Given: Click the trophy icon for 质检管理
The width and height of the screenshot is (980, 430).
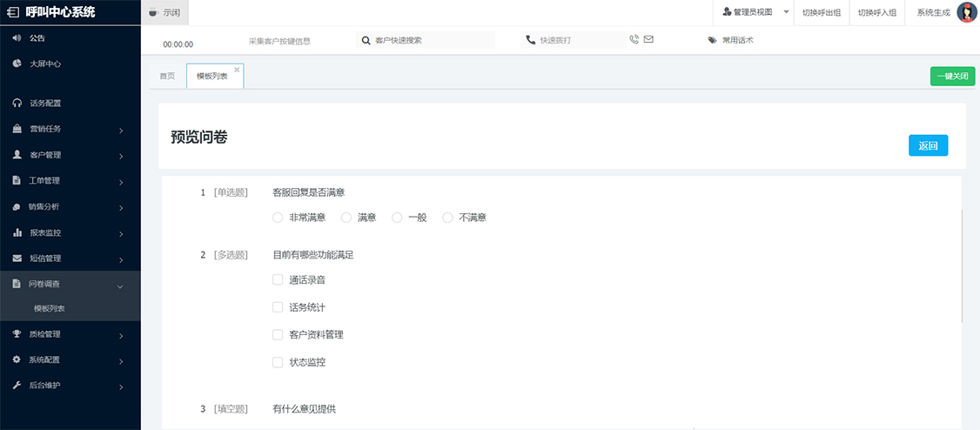Looking at the screenshot, I should [x=17, y=334].
